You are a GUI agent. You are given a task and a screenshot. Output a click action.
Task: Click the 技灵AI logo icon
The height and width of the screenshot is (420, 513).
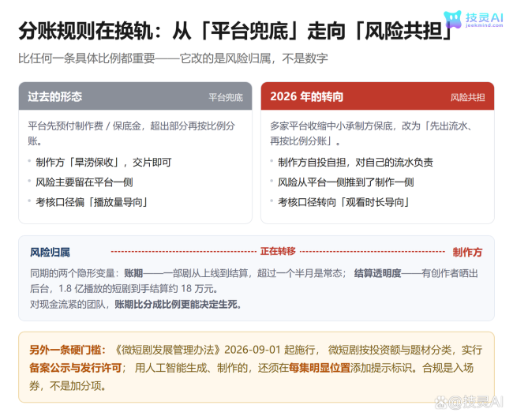pos(452,19)
